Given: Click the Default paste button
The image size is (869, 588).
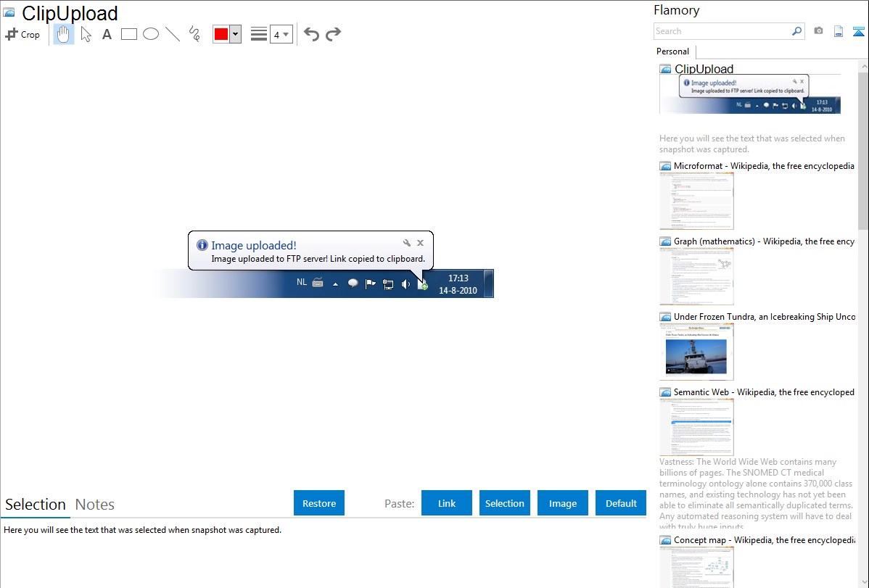Looking at the screenshot, I should [x=621, y=503].
